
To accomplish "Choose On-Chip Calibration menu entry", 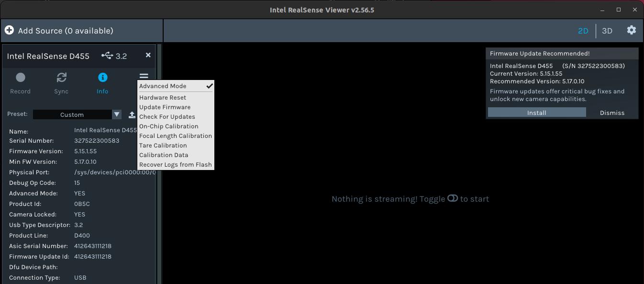I will [168, 126].
